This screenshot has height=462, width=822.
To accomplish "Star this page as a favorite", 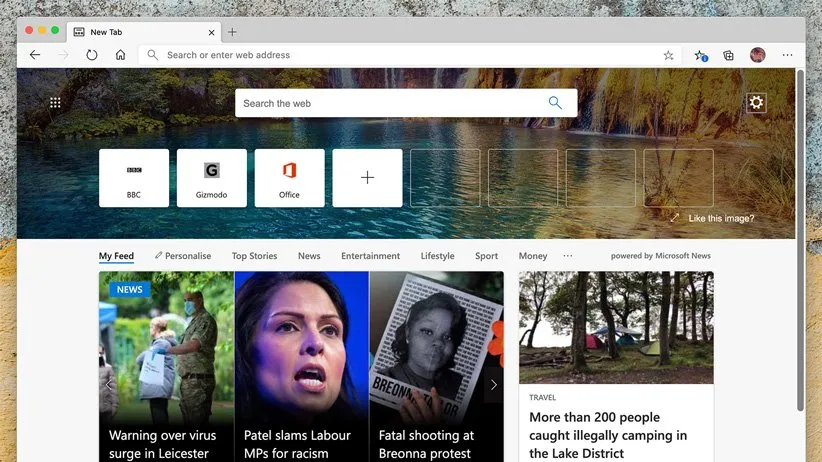I will pyautogui.click(x=668, y=55).
